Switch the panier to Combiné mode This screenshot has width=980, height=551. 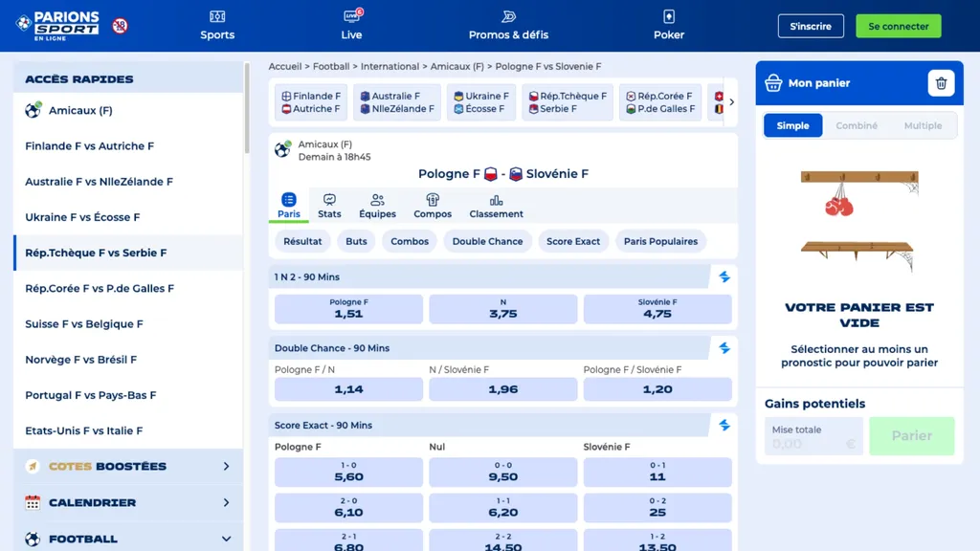(x=857, y=124)
